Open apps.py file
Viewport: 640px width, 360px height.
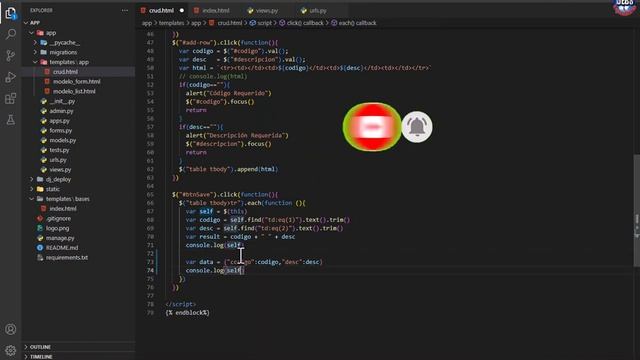60,121
